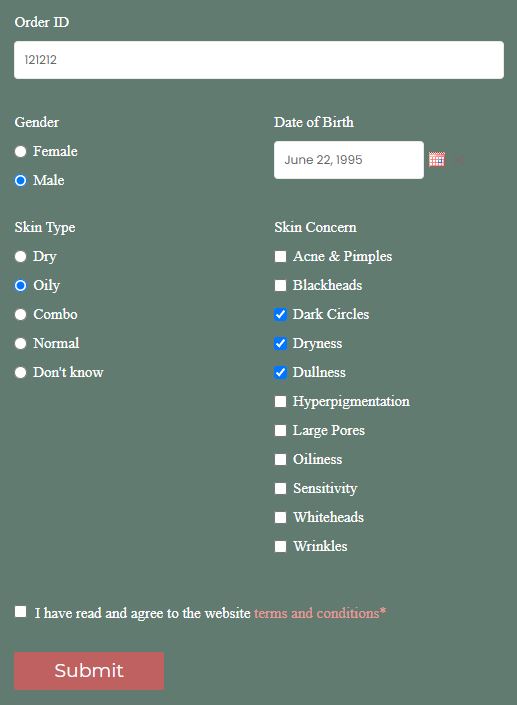
Task: Check Acne & Pimples concern
Action: point(280,256)
